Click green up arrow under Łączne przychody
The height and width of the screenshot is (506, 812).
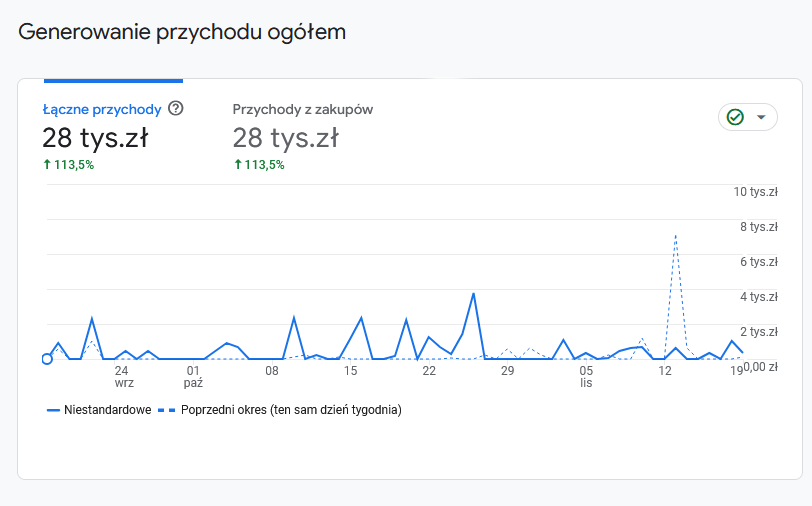tap(47, 165)
